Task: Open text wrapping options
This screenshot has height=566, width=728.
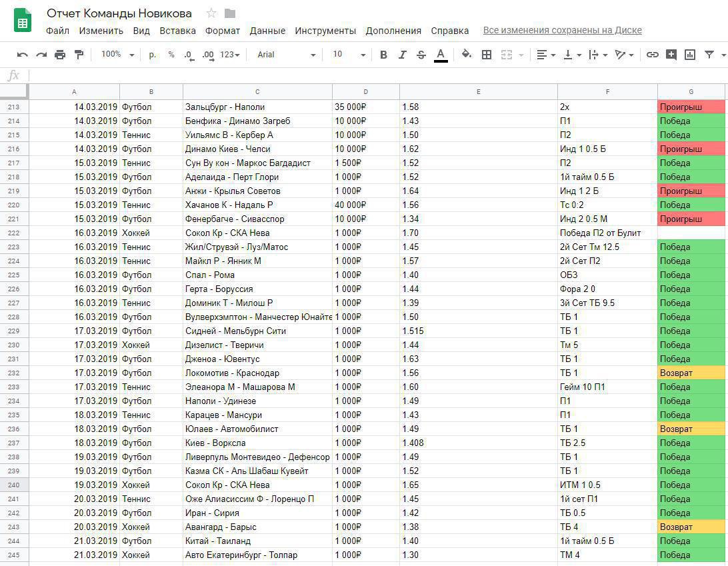Action: click(593, 55)
